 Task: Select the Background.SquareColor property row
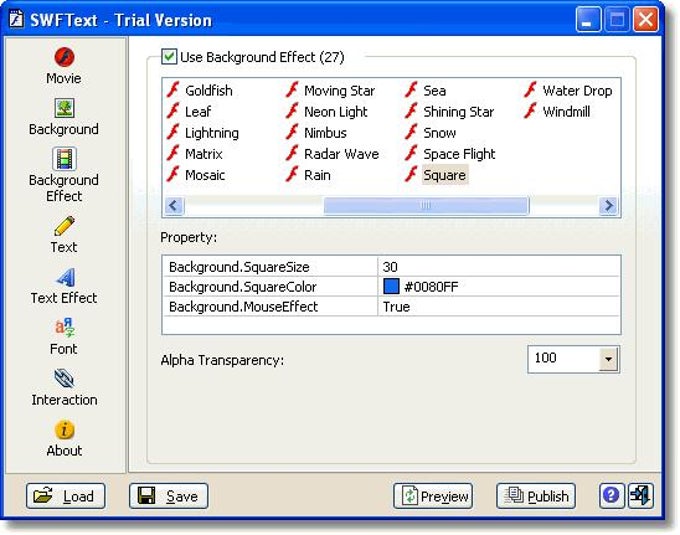[391, 287]
